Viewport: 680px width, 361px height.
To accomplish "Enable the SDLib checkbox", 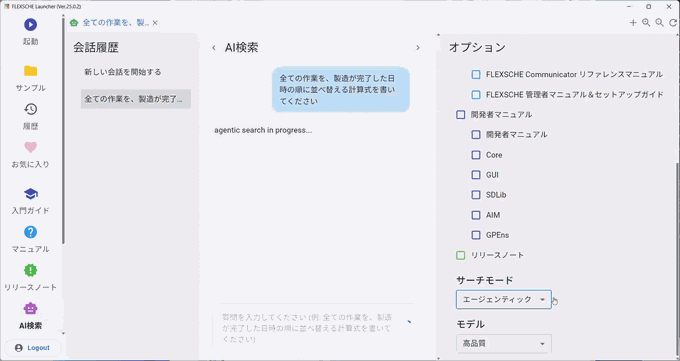I will [476, 195].
